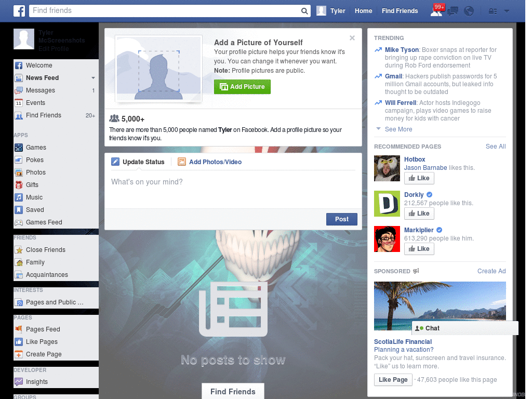Viewport: 532px width, 399px height.
Task: Click the profile picture placeholder image
Action: [159, 69]
